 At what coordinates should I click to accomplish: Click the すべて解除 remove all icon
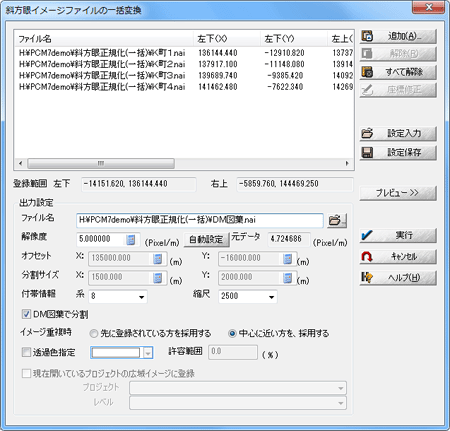click(x=398, y=72)
